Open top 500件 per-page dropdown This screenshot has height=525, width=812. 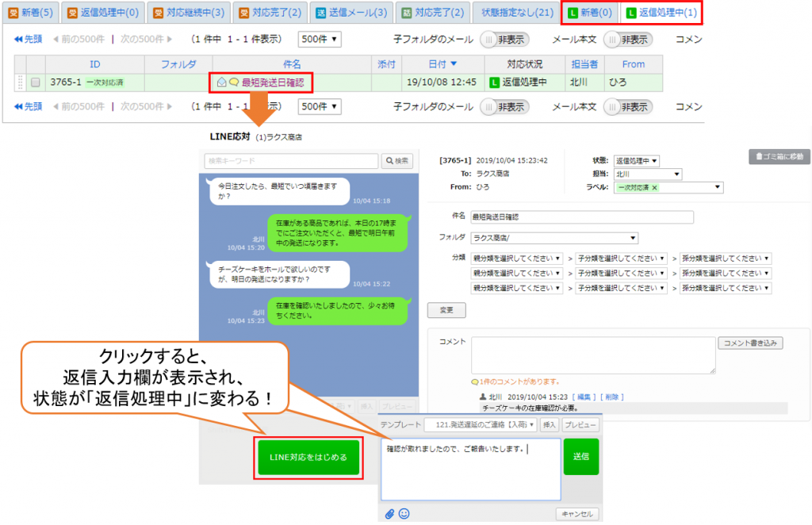[319, 40]
